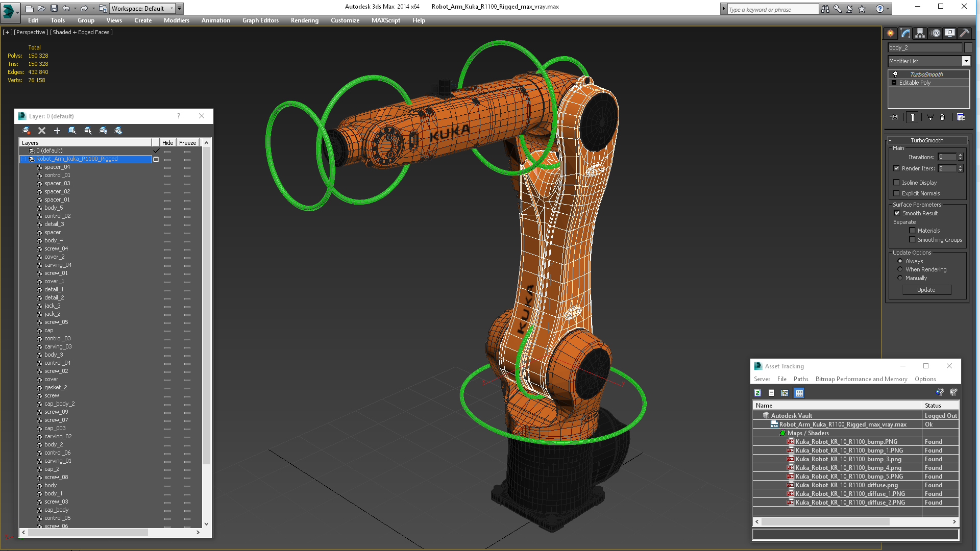Uncheck Smooth Result
Image resolution: width=980 pixels, height=551 pixels.
[897, 213]
